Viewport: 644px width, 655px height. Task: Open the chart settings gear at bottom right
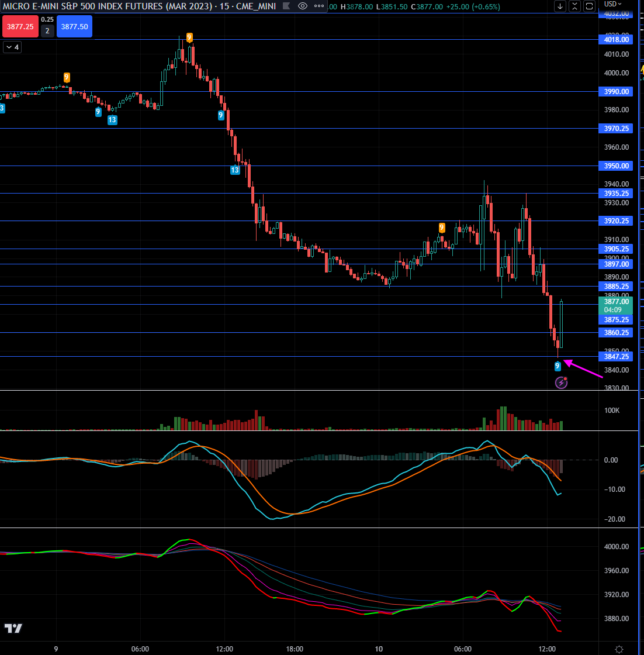pyautogui.click(x=619, y=649)
